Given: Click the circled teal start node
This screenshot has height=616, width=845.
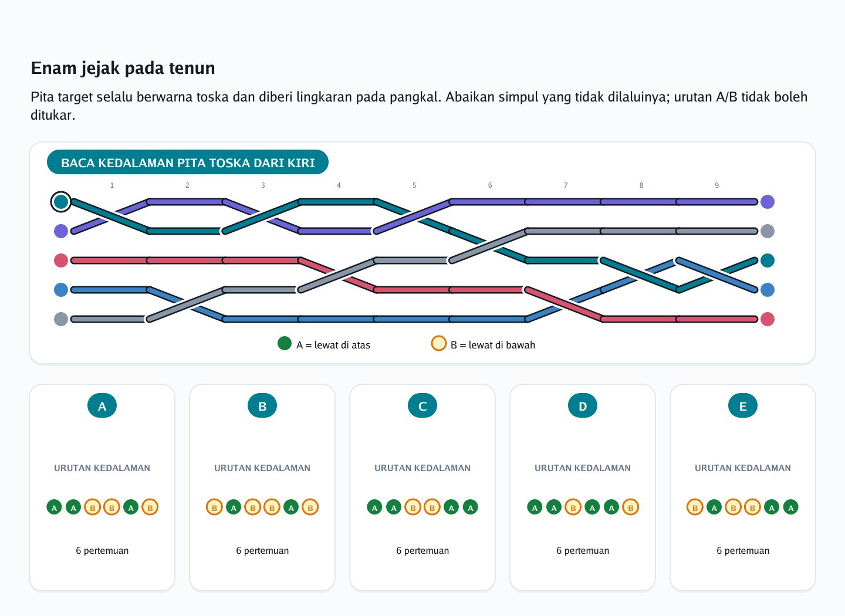Looking at the screenshot, I should [x=61, y=202].
